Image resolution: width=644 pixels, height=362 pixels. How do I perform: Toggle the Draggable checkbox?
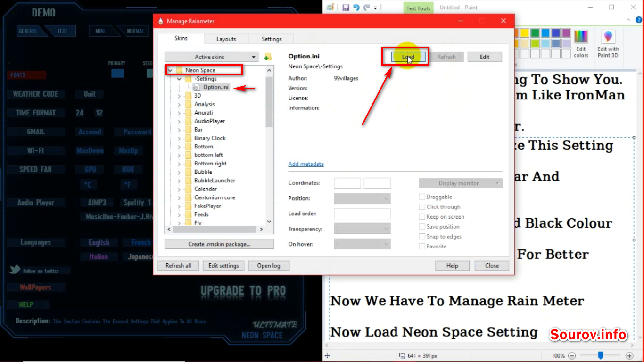tap(422, 197)
